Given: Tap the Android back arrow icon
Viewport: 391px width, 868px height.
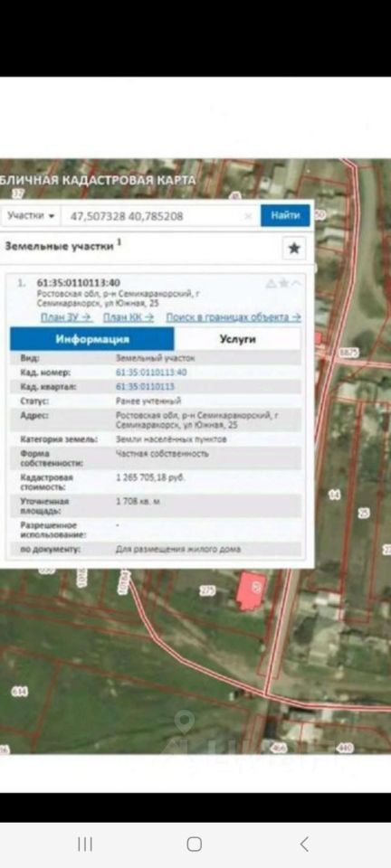Looking at the screenshot, I should [304, 844].
